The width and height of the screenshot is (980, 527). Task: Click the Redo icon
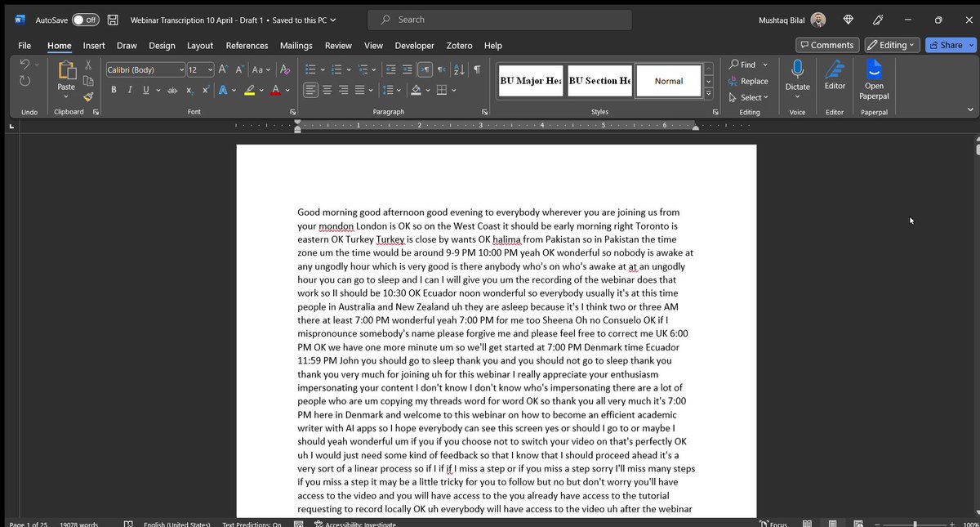click(x=25, y=81)
